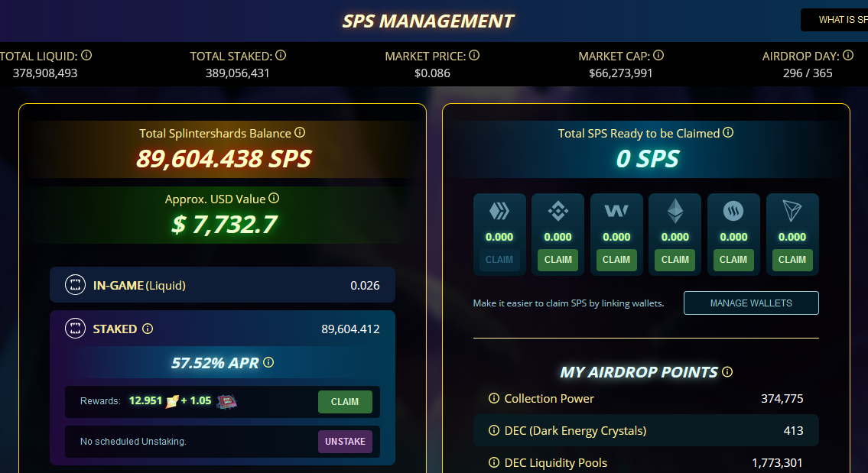Select the total balance 89,604.438 SPS

(223, 159)
